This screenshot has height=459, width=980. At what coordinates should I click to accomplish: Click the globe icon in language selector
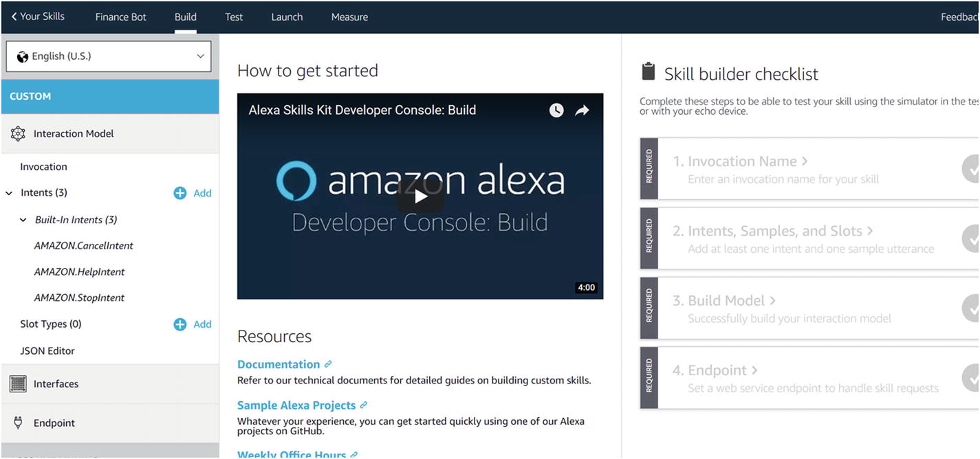coord(23,56)
